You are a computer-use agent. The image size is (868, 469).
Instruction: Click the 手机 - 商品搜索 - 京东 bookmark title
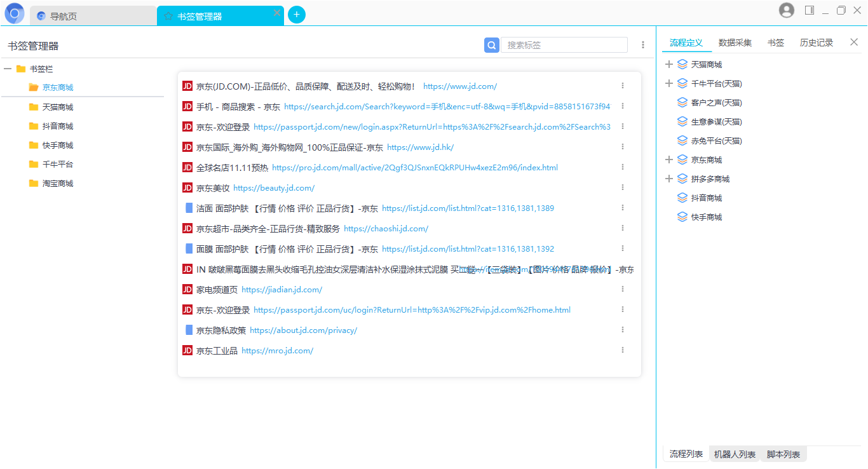point(238,107)
